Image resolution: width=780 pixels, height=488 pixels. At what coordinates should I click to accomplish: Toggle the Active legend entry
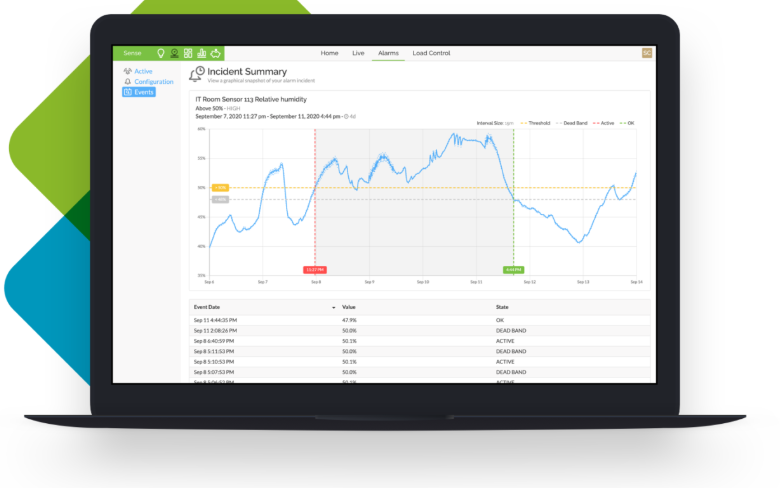coord(603,123)
